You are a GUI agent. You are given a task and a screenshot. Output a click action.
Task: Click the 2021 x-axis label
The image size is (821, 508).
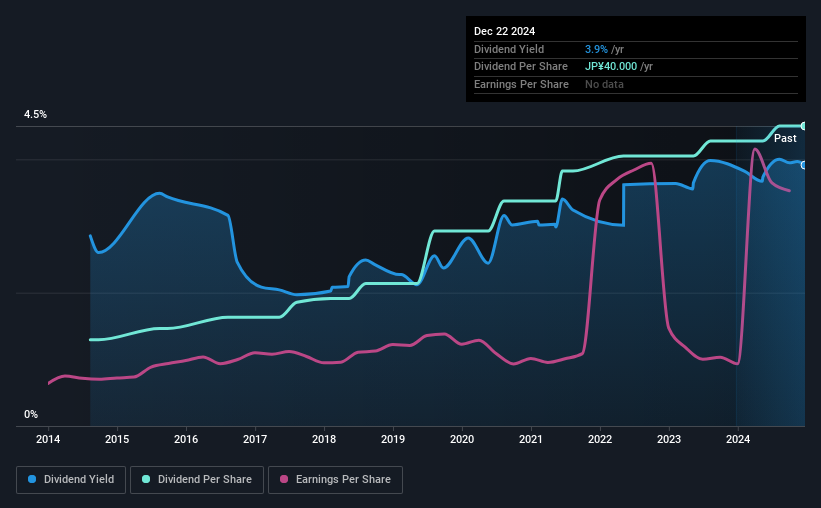point(531,439)
